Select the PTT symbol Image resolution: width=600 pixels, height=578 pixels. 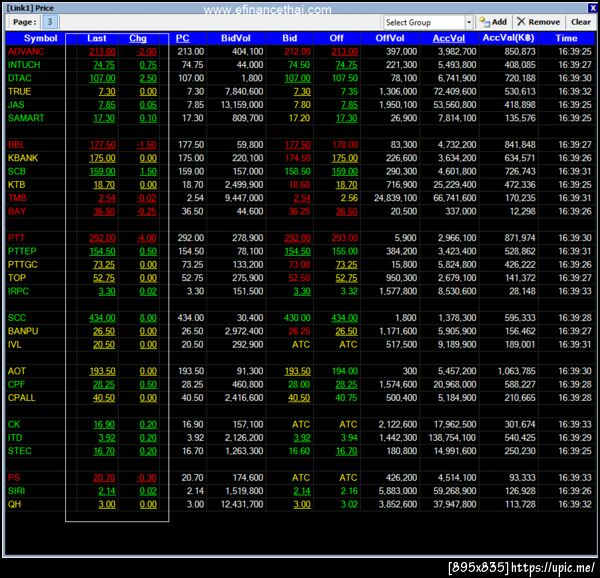pos(16,238)
